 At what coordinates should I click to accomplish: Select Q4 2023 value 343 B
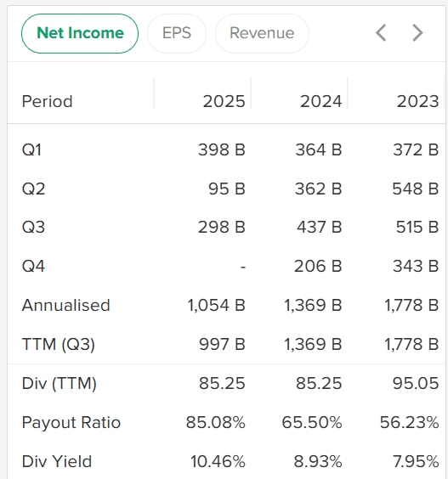[x=416, y=266]
